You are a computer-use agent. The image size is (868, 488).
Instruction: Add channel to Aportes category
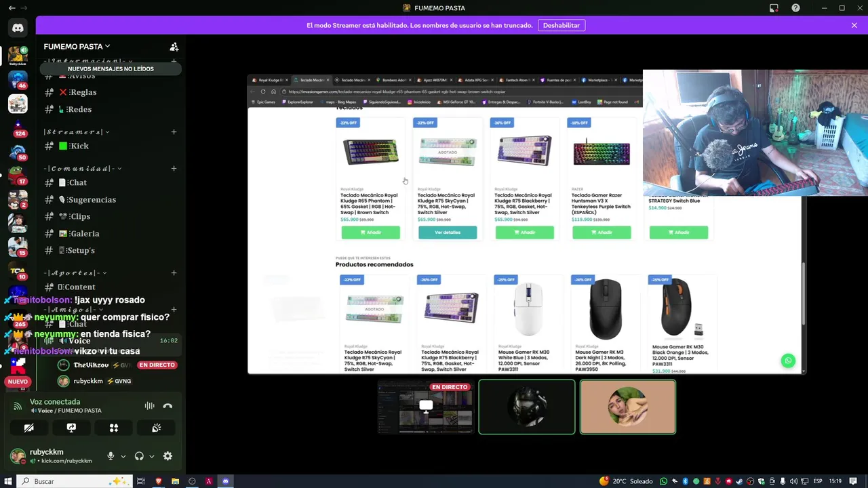174,272
